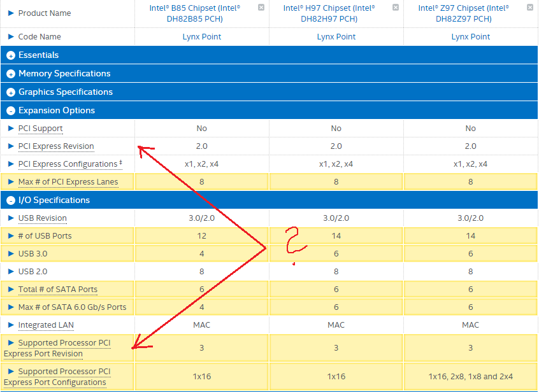Viewport: 539px width, 392px height.
Task: Click the arrow icon beside USB Revision
Action: coord(11,218)
